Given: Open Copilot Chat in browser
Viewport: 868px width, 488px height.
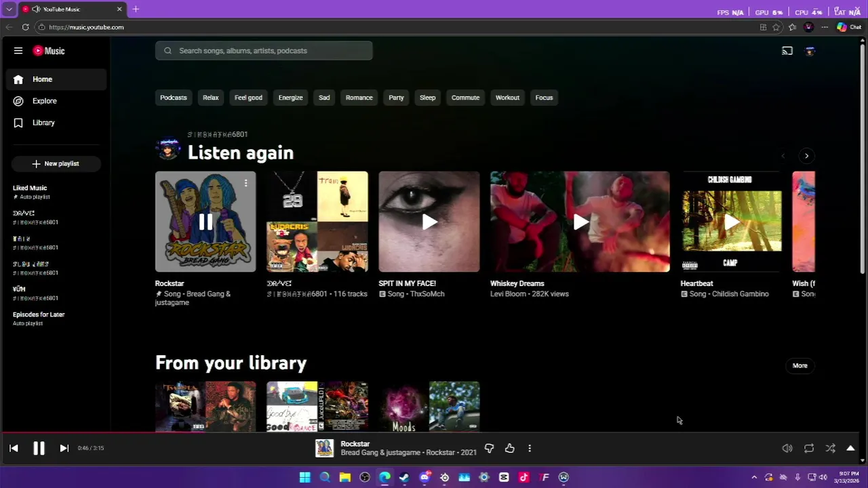Looking at the screenshot, I should tap(848, 27).
